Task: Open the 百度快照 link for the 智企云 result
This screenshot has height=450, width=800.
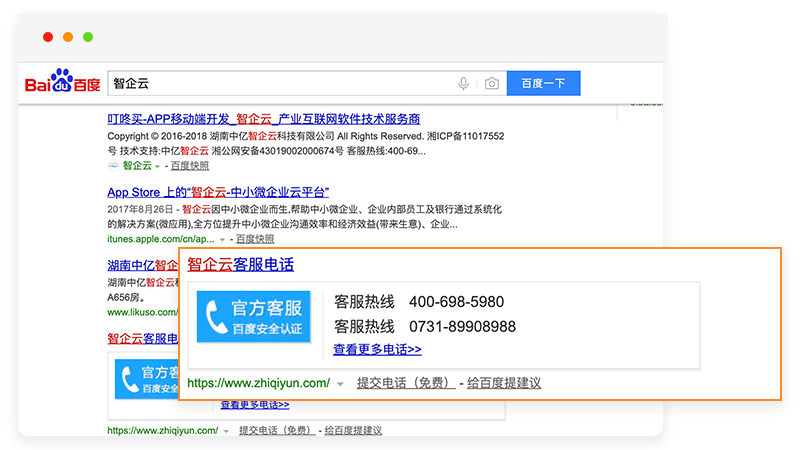Action: coord(190,166)
